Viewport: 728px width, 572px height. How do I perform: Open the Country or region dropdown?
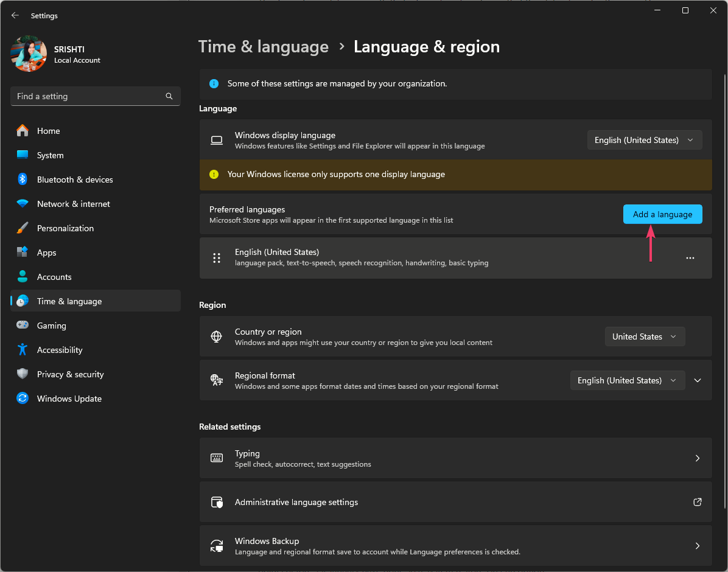click(x=645, y=337)
